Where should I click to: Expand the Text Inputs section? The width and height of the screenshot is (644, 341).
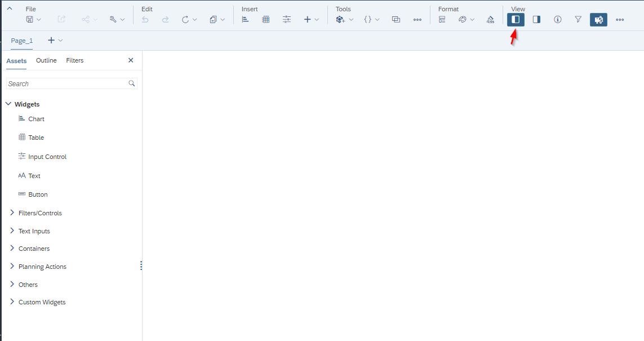point(12,231)
